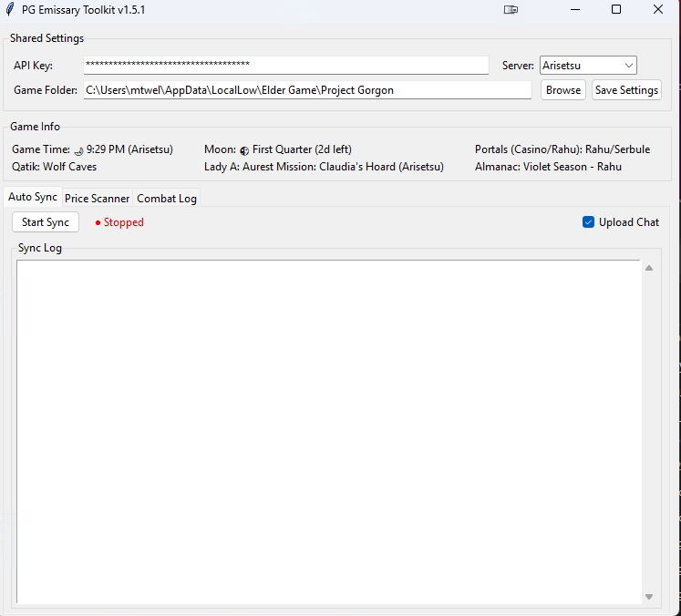The width and height of the screenshot is (681, 616).
Task: Click Browse to choose game folder
Action: [563, 90]
